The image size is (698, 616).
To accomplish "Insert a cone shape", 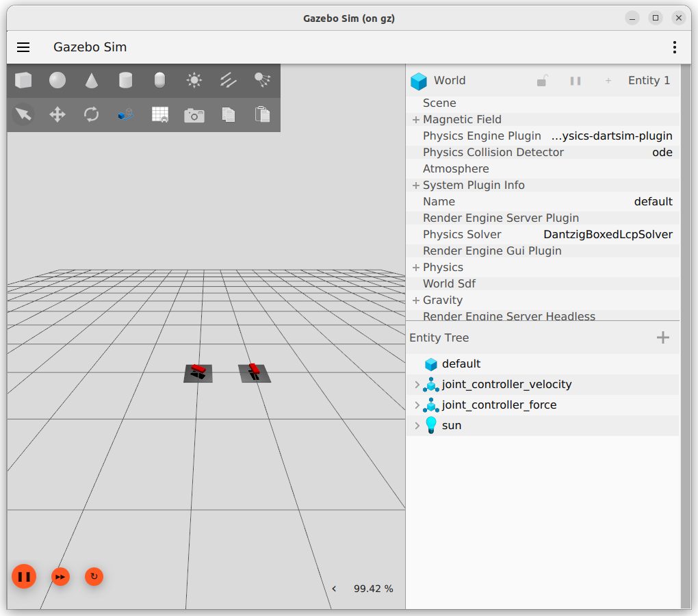I will [x=92, y=81].
